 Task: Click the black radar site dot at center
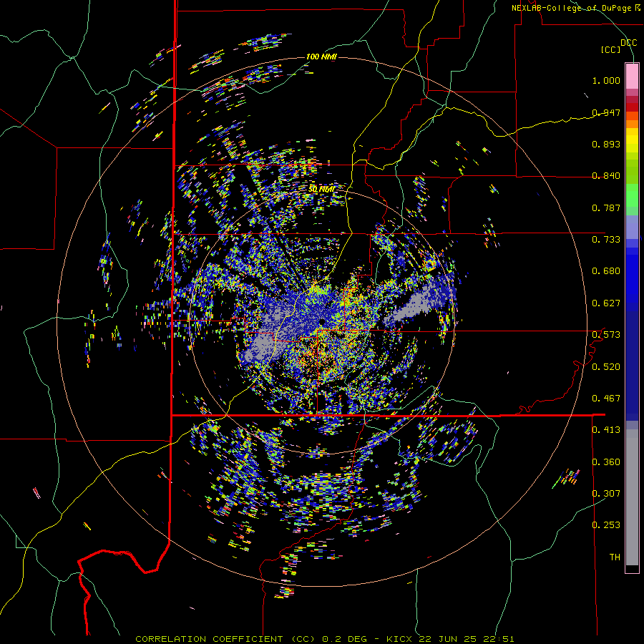click(x=323, y=321)
